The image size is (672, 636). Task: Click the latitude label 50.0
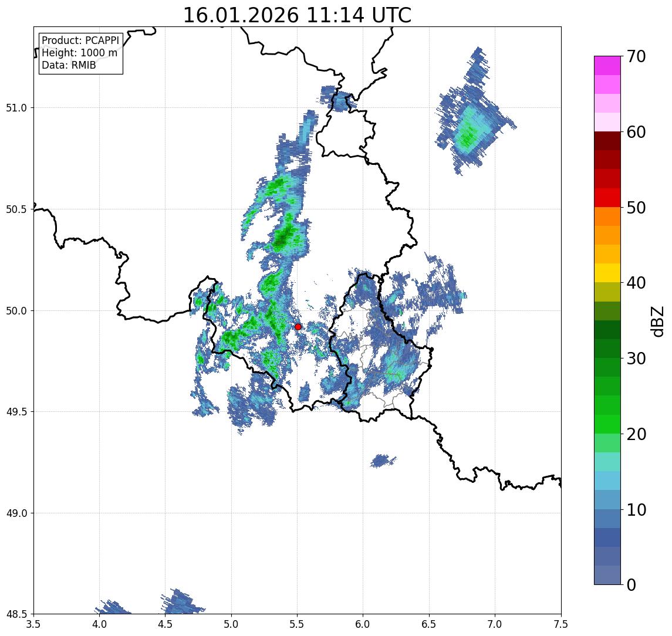16,310
